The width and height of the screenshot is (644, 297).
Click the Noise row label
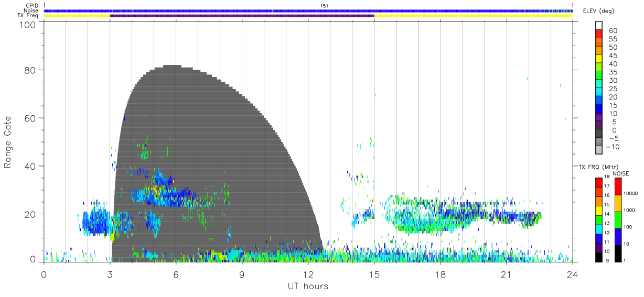click(31, 10)
